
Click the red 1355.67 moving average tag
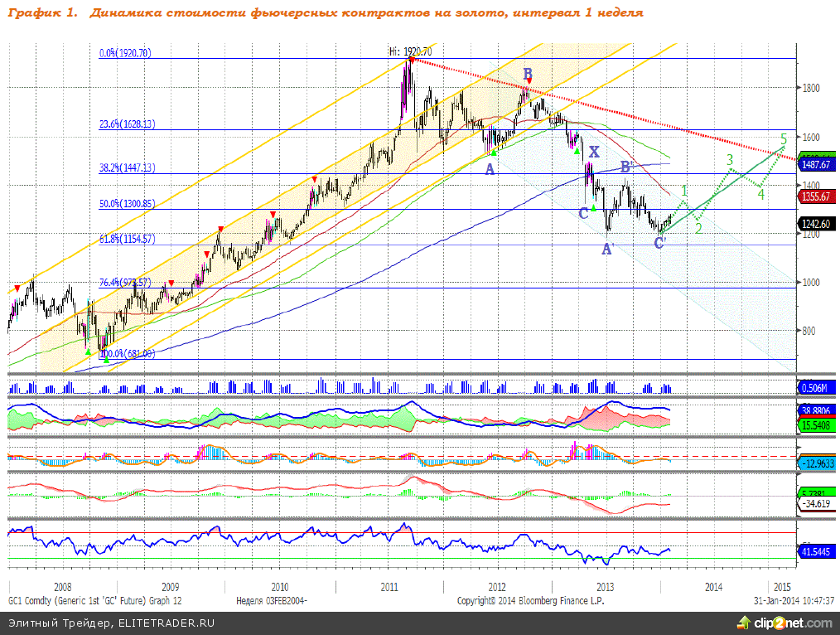click(818, 196)
